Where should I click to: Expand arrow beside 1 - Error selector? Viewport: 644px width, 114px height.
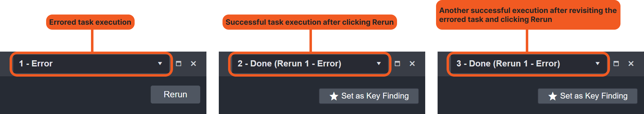pyautogui.click(x=160, y=64)
